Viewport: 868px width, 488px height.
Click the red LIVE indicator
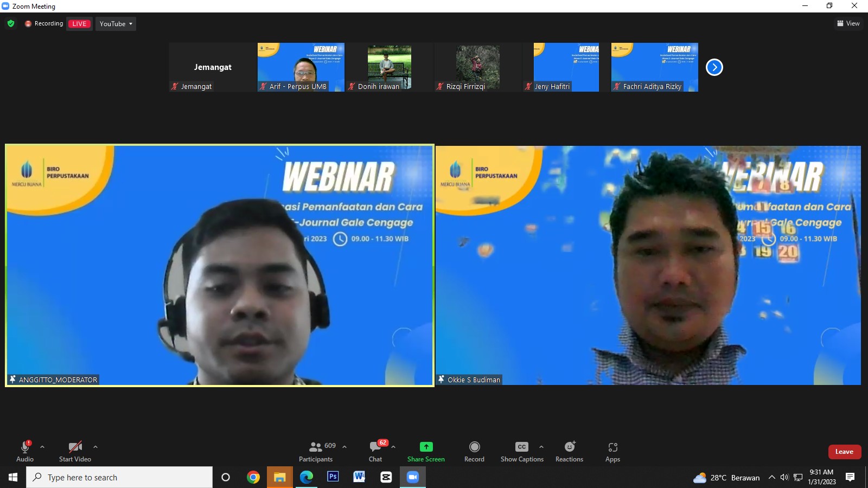pos(79,24)
